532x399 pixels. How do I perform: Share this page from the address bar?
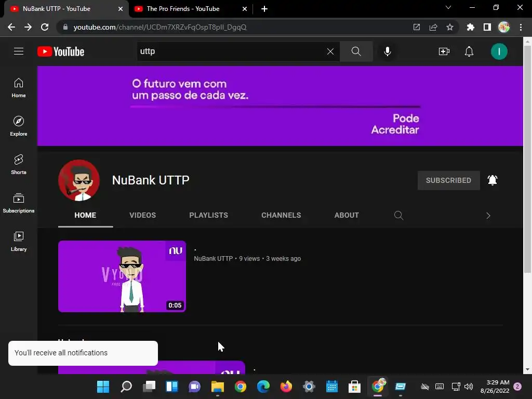(433, 27)
